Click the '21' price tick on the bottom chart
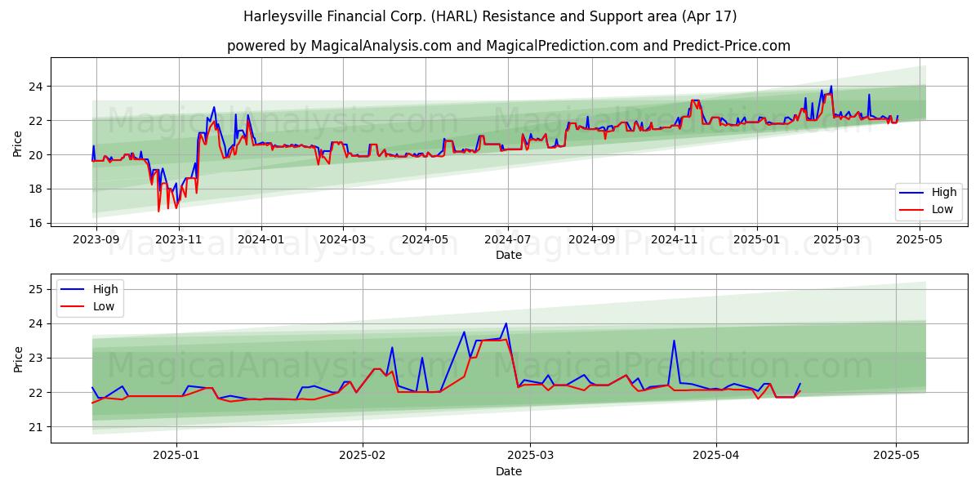980x490 pixels. [38, 427]
